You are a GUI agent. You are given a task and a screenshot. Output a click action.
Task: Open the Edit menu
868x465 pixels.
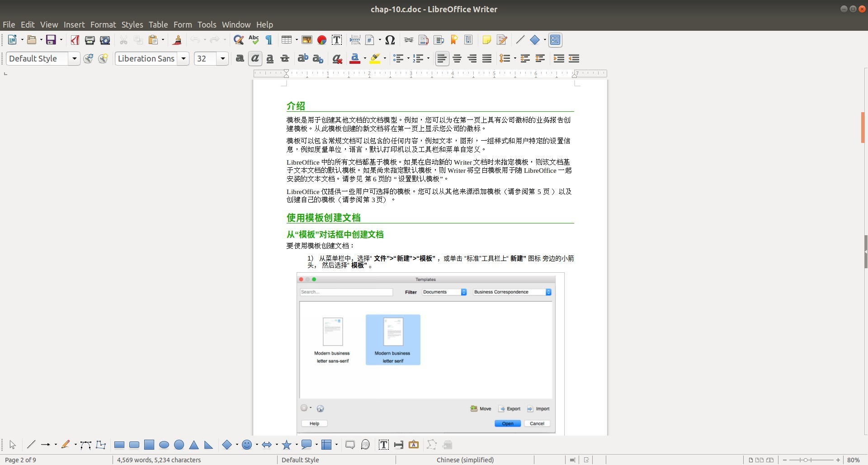[x=28, y=25]
